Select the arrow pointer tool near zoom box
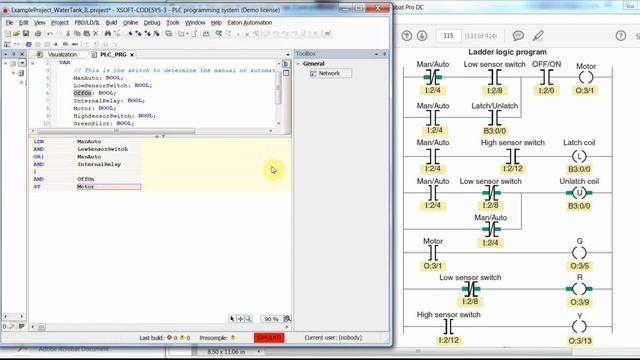The image size is (640, 360). tap(232, 319)
